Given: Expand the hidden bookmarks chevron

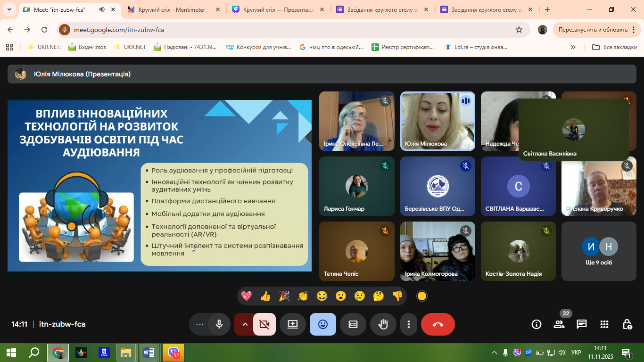Looking at the screenshot, I should tap(573, 47).
